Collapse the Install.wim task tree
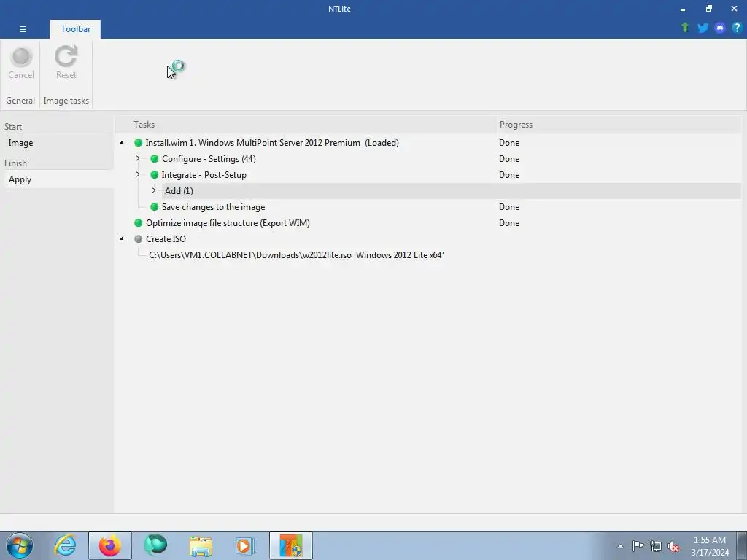Image resolution: width=747 pixels, height=560 pixels. 122,142
